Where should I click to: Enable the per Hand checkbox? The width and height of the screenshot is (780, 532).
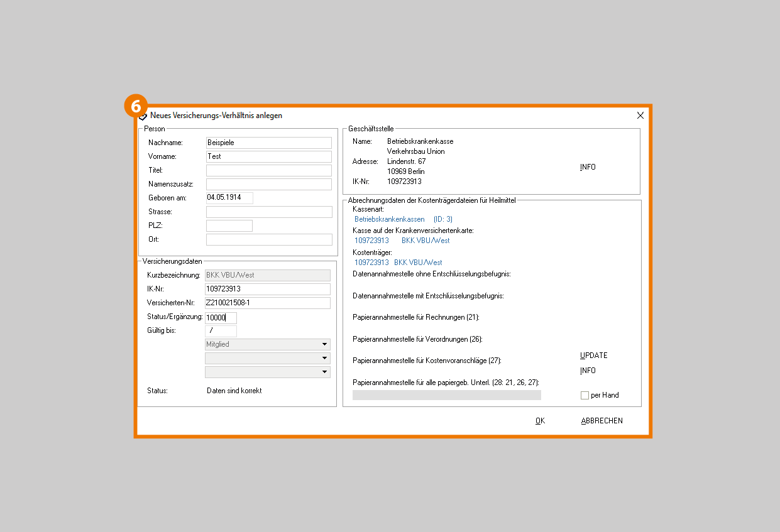pyautogui.click(x=585, y=395)
